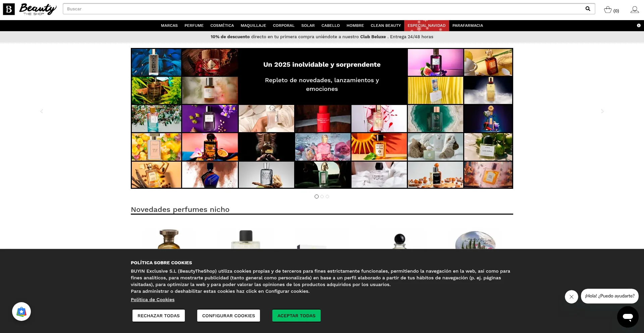The width and height of the screenshot is (644, 333).
Task: Open the PERFUME category menu
Action: (194, 25)
